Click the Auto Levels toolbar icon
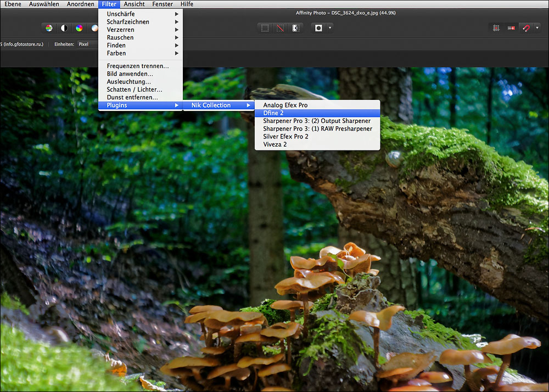549x392 pixels. [49, 28]
